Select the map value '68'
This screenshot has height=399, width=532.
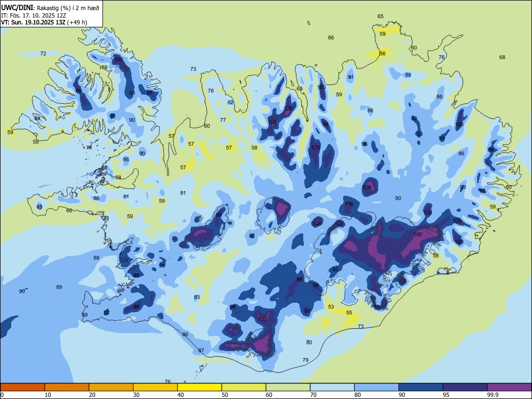coord(502,57)
